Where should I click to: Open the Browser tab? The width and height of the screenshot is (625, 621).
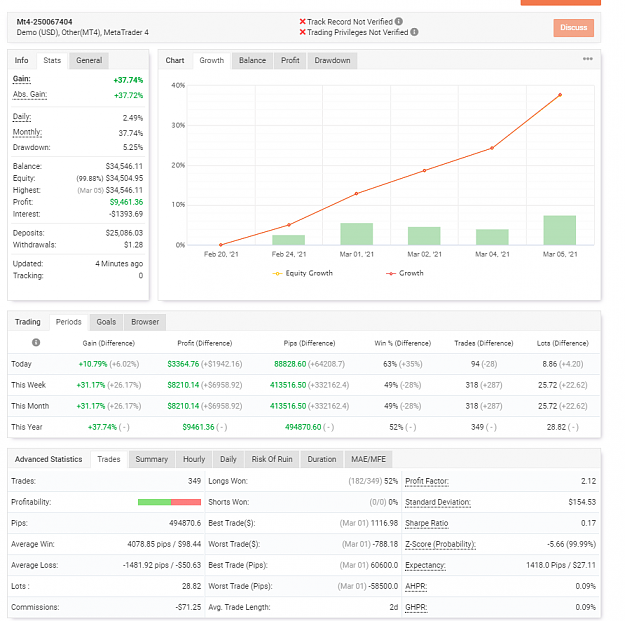(x=145, y=322)
